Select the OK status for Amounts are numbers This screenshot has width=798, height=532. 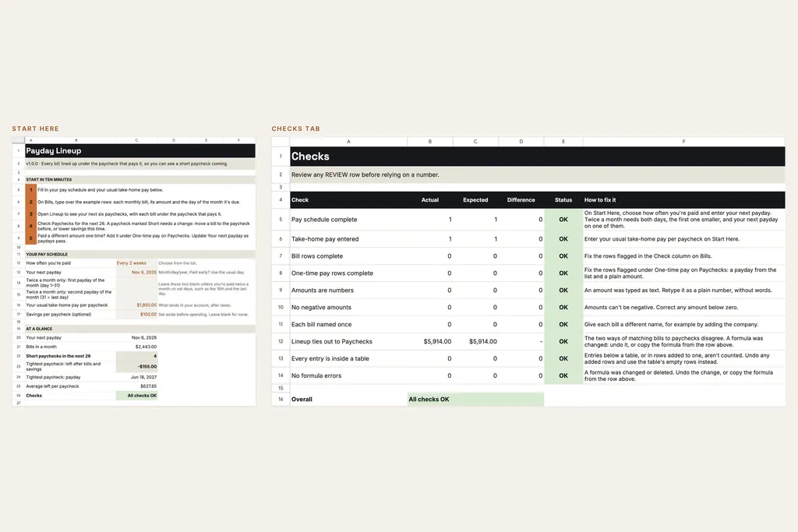(x=563, y=290)
